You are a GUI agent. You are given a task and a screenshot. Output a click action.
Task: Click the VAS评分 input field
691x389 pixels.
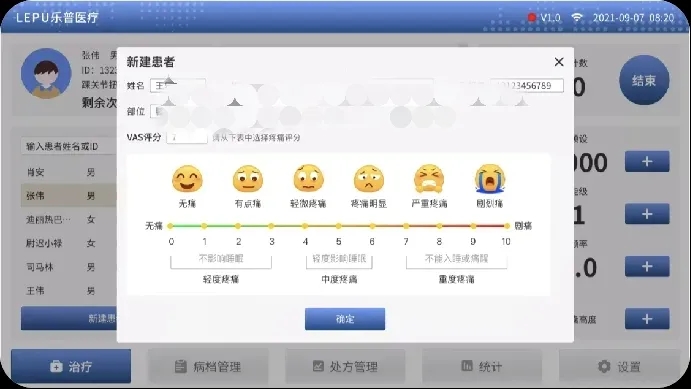(187, 137)
